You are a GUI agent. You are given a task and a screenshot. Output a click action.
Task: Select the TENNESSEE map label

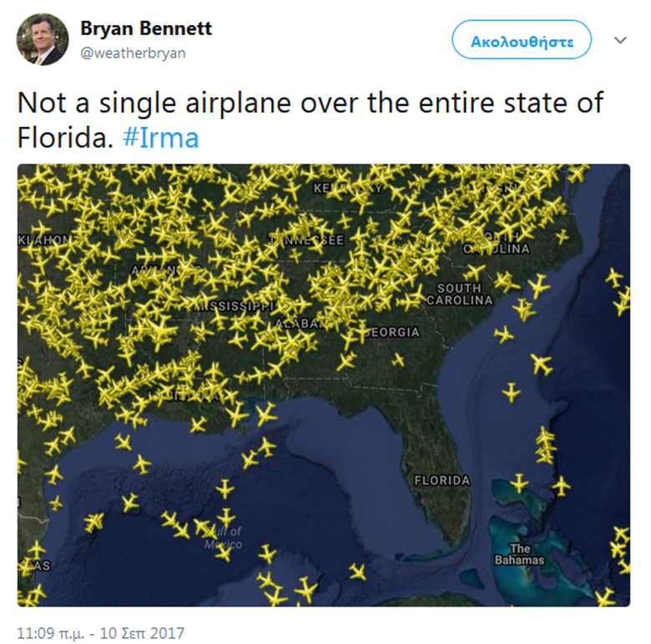coord(306,240)
